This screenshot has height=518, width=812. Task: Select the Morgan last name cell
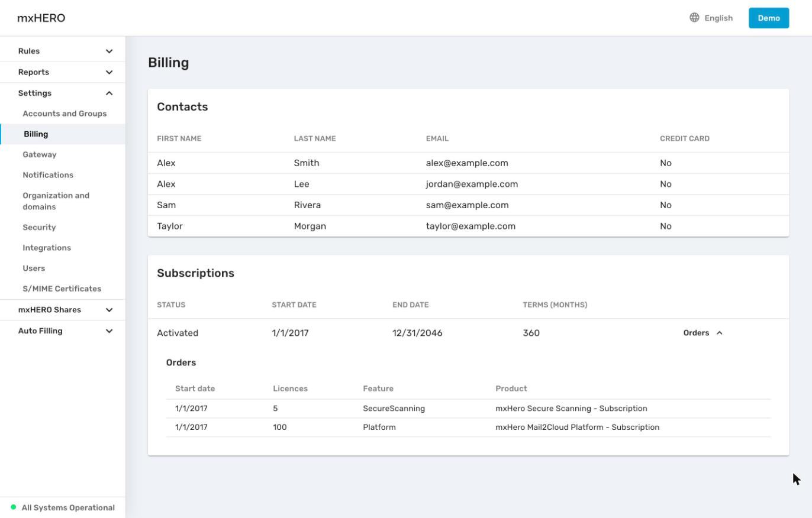310,226
